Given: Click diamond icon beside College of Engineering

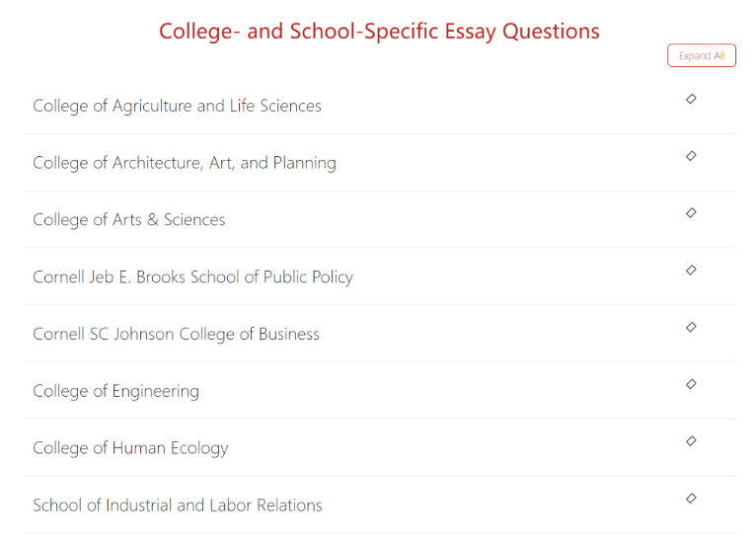Looking at the screenshot, I should click(x=691, y=384).
